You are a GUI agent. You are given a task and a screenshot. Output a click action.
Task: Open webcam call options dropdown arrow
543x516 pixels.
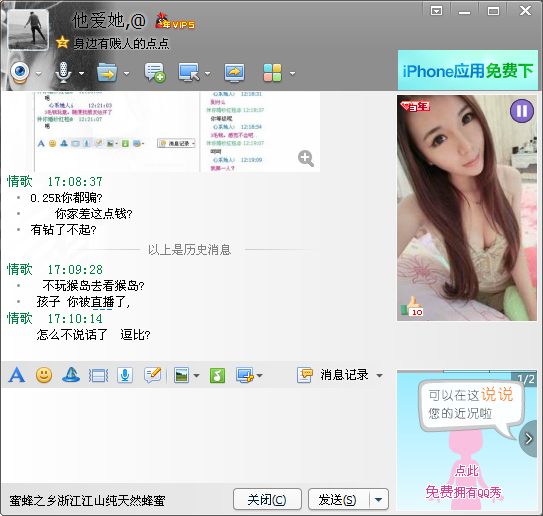click(38, 73)
